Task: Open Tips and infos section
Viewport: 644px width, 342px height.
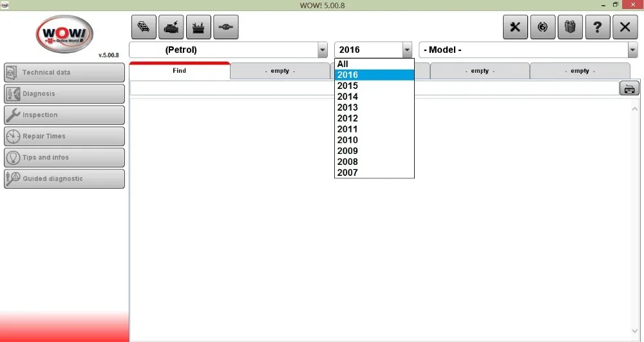Action: click(x=64, y=157)
